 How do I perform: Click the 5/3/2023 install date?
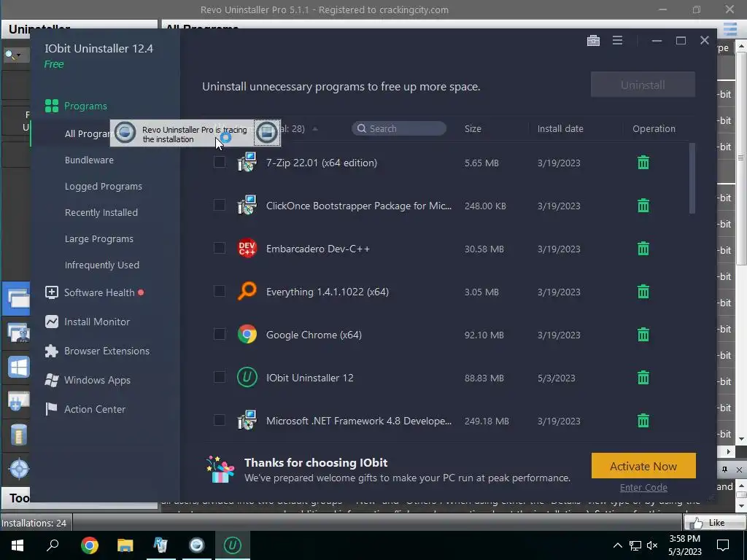click(557, 378)
